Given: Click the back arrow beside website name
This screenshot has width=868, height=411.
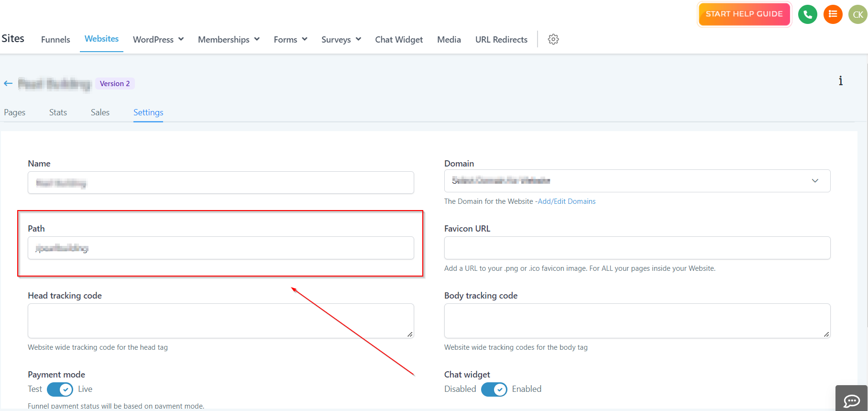Looking at the screenshot, I should point(8,83).
